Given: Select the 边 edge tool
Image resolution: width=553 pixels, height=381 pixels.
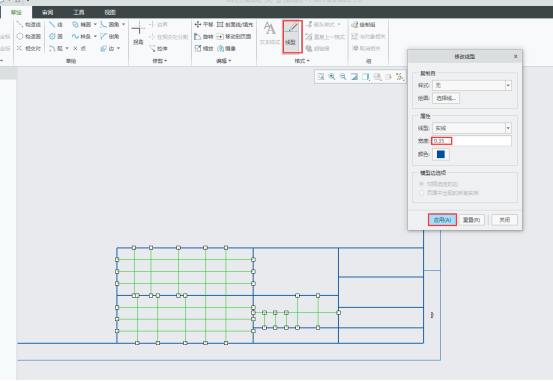Looking at the screenshot, I should click(x=107, y=48).
